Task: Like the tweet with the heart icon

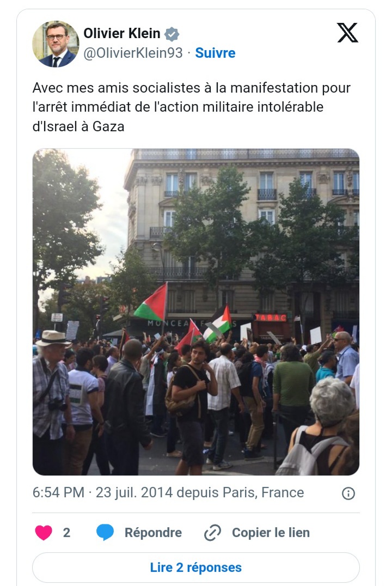Action: click(x=44, y=533)
